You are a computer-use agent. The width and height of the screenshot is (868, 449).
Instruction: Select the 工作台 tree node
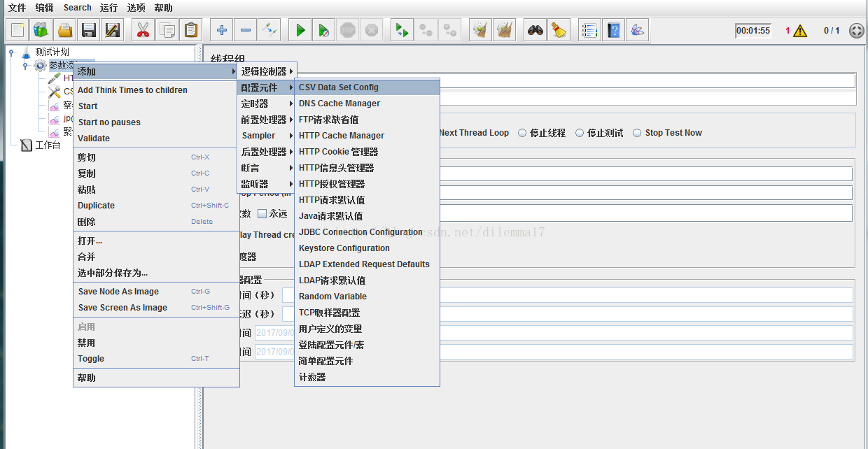coord(48,145)
